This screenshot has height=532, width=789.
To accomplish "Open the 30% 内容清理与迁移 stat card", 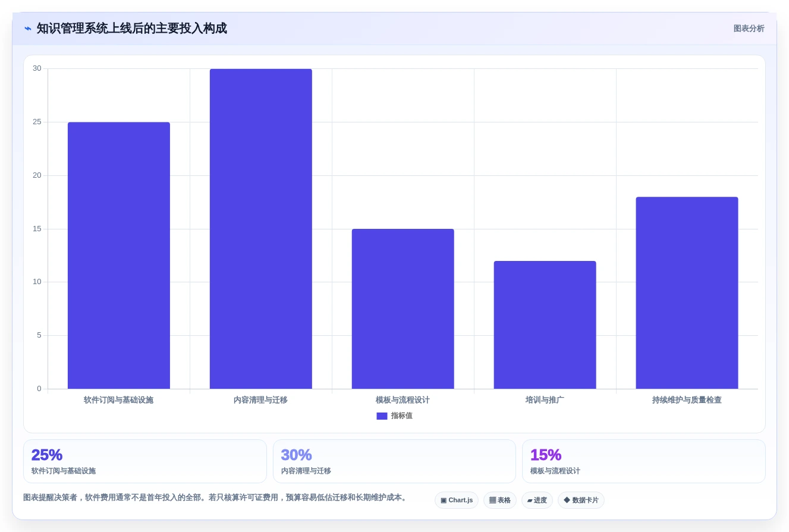I will tap(394, 461).
